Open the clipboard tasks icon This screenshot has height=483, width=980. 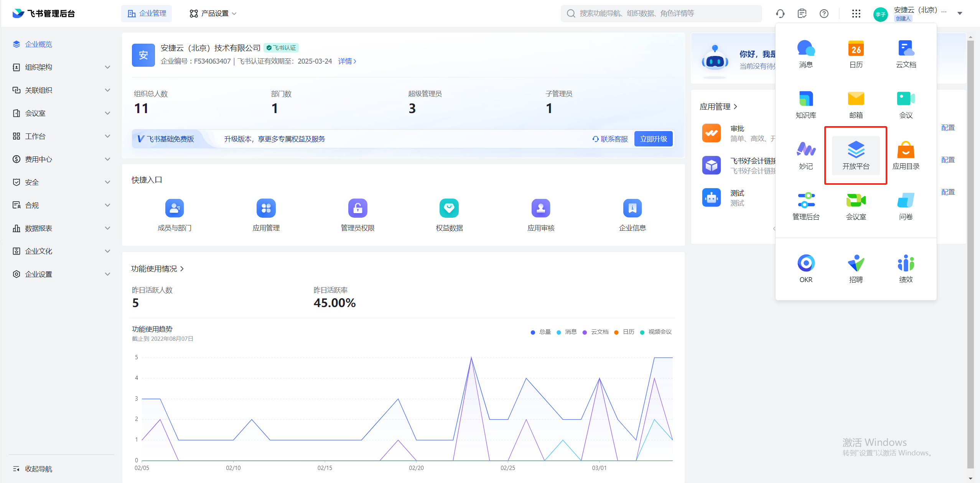coord(802,14)
